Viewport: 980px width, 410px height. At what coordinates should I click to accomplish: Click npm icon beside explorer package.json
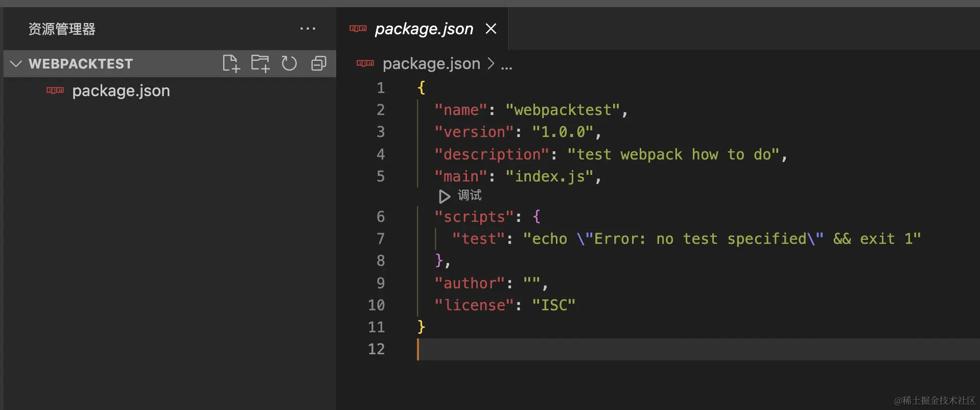click(55, 90)
